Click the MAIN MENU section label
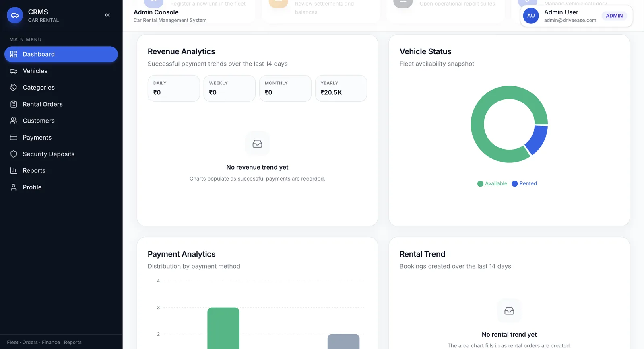The height and width of the screenshot is (349, 644). [26, 40]
